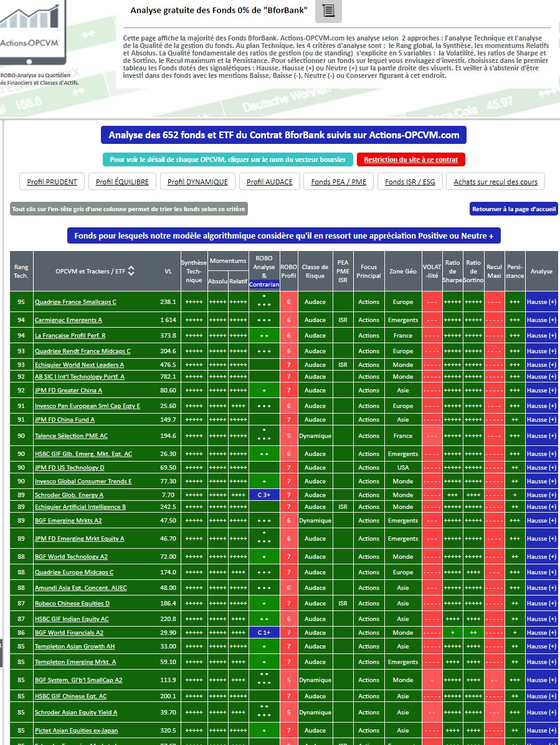
Task: Open Quadrige Europe Midcaps C
Action: [74, 572]
